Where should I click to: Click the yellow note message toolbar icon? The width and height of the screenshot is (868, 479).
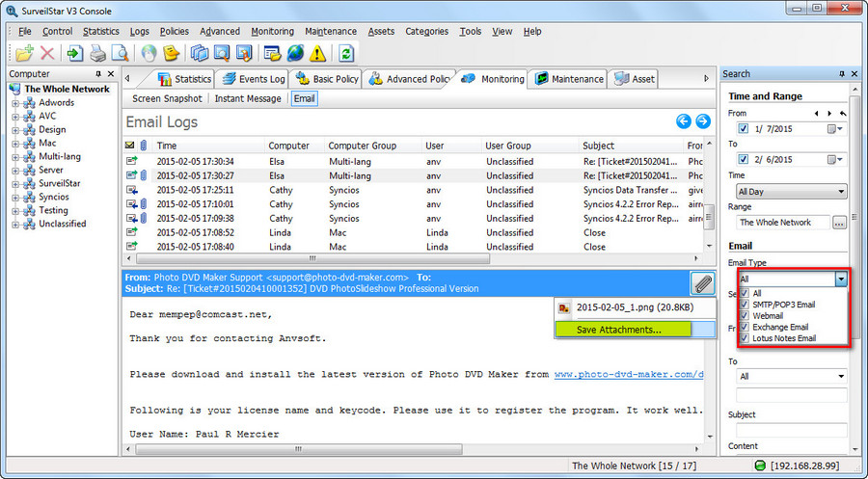[172, 53]
